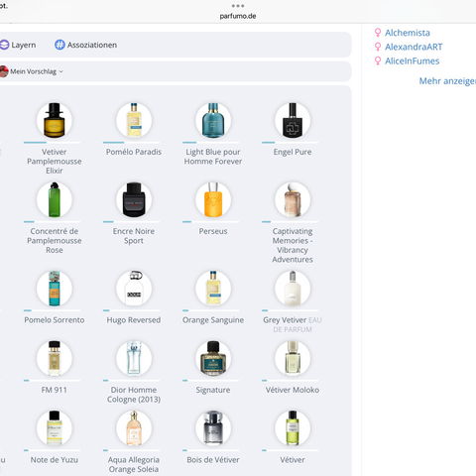
Task: Click the Assoziationen tab label
Action: click(x=92, y=45)
